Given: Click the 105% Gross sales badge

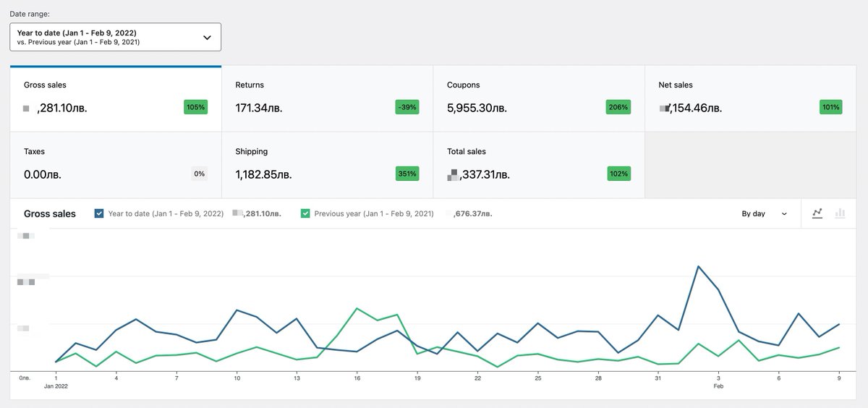Looking at the screenshot, I should [195, 107].
